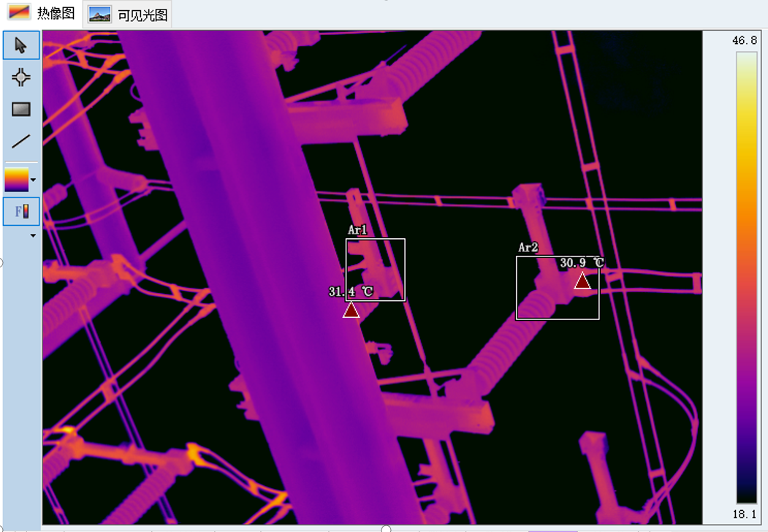Click the Ar2 area label
Viewport: 768px width, 532px height.
(528, 248)
